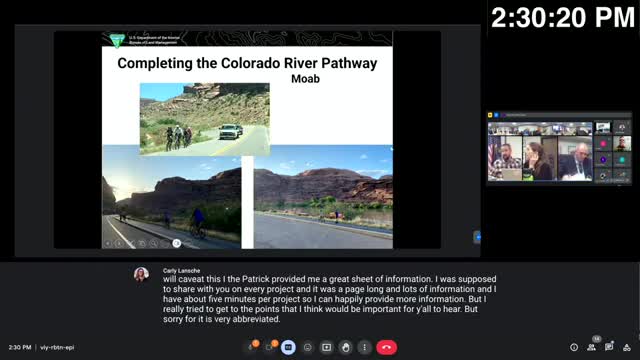Select the purple avatar participant tile
640x360 pixels.
(603, 160)
